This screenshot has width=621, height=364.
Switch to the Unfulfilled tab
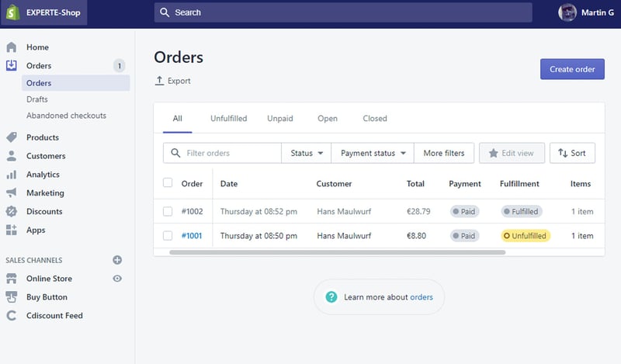pos(228,119)
